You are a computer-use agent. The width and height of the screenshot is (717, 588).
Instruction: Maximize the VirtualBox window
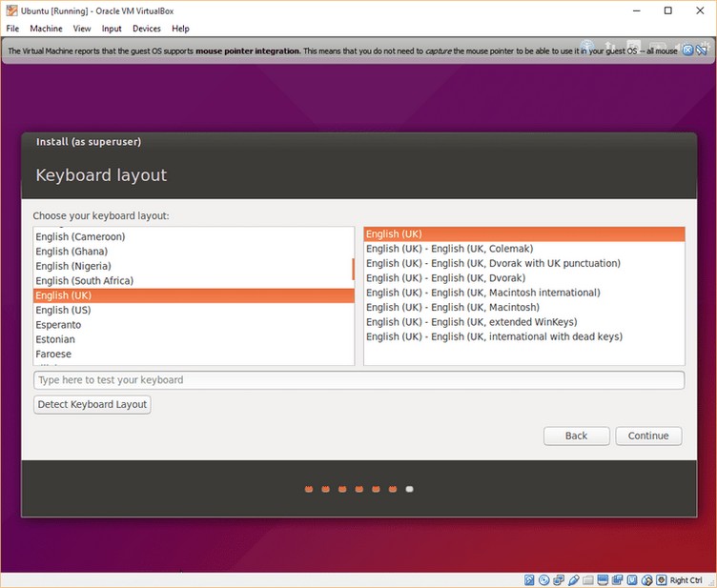pos(668,10)
